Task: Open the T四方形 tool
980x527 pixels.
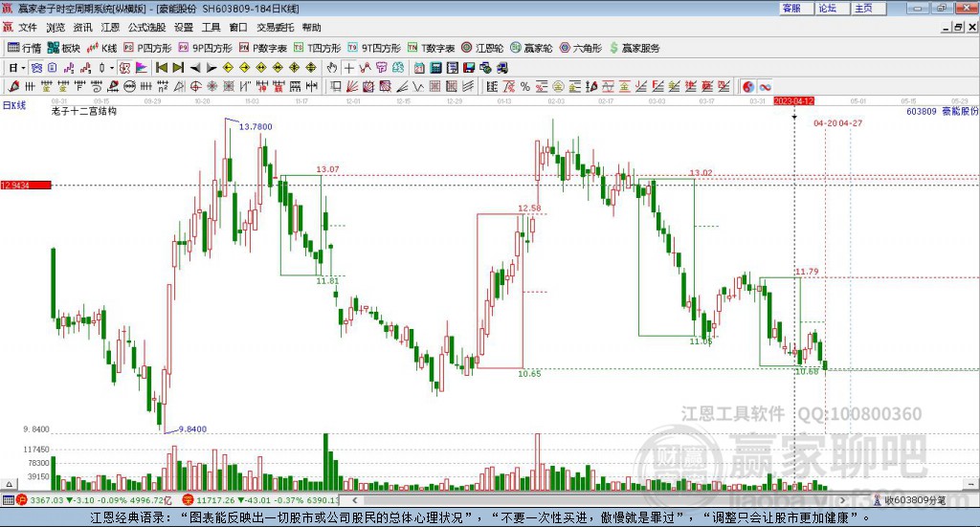Action: (318, 48)
